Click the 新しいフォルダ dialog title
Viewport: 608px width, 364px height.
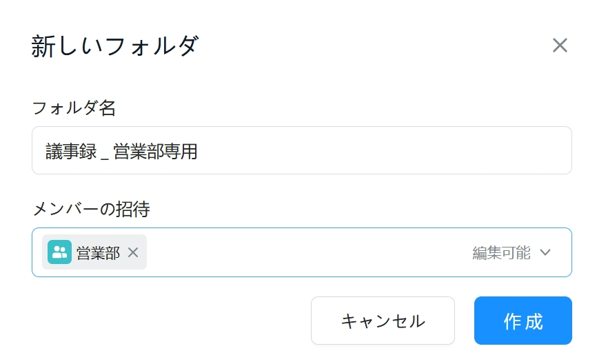click(115, 45)
